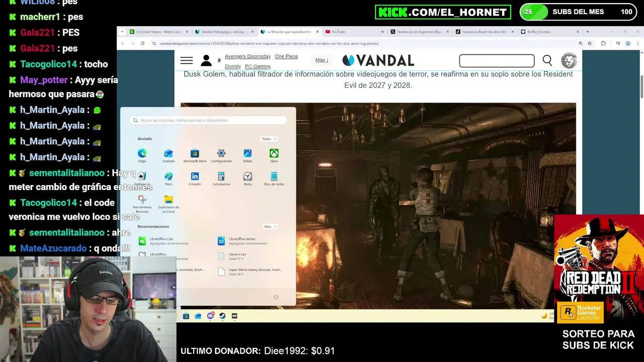
Task: Open Super Mario Galaxy recommended file
Action: click(250, 271)
